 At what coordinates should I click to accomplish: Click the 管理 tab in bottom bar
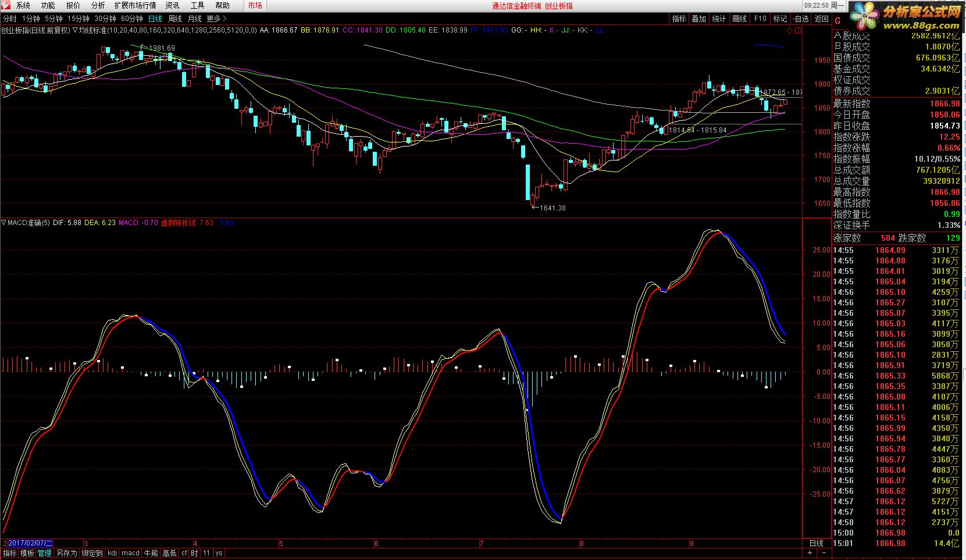(45, 553)
